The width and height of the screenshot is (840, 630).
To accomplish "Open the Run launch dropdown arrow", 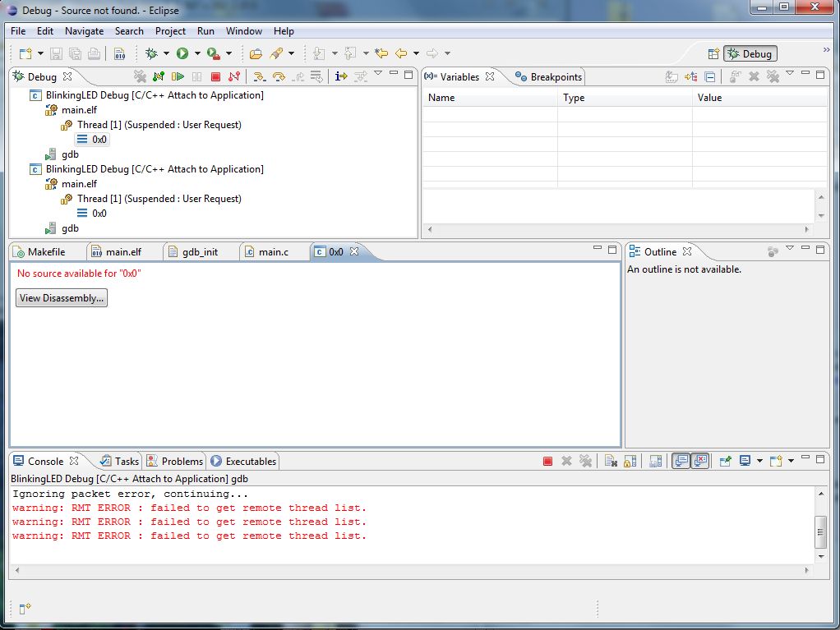I will (197, 53).
